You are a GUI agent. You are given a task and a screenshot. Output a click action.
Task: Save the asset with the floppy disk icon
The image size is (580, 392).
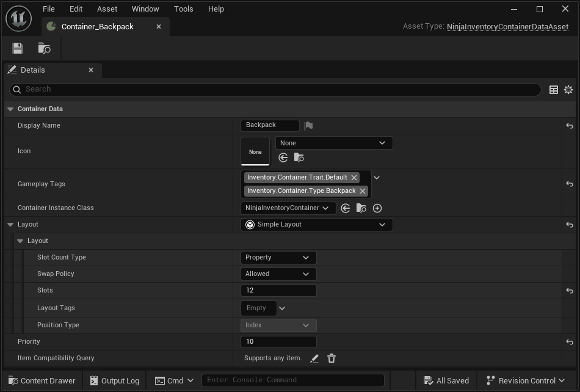(17, 48)
